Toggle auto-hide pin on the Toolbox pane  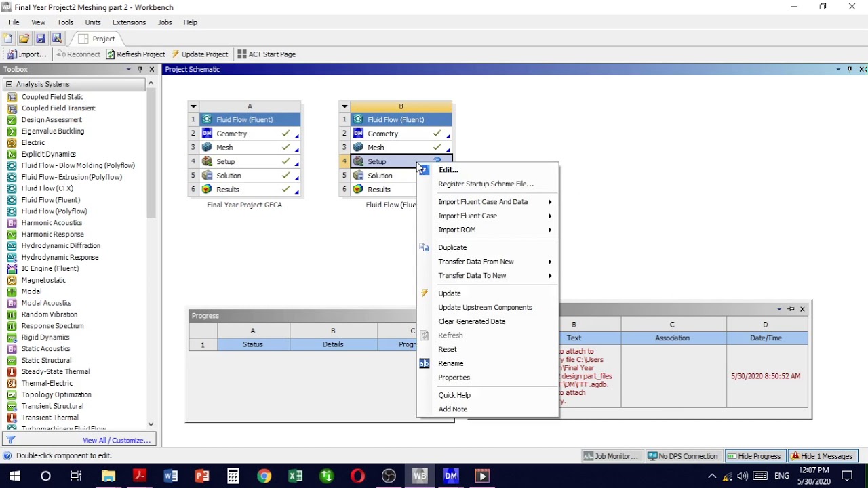tap(140, 69)
